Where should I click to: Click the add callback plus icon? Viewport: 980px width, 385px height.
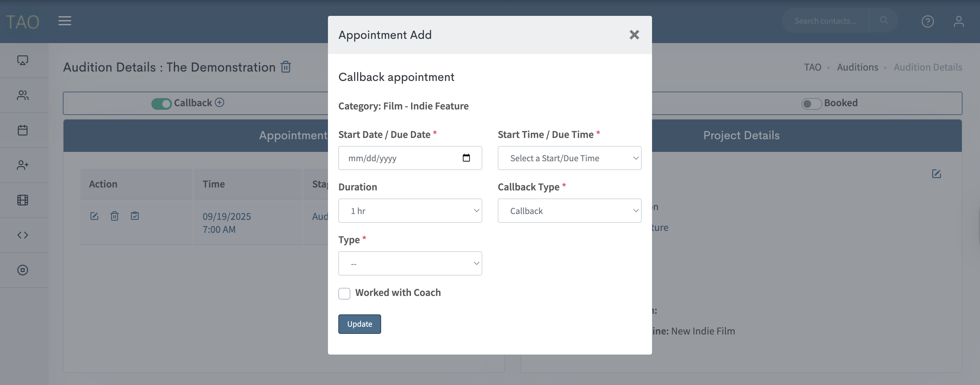[x=219, y=103]
